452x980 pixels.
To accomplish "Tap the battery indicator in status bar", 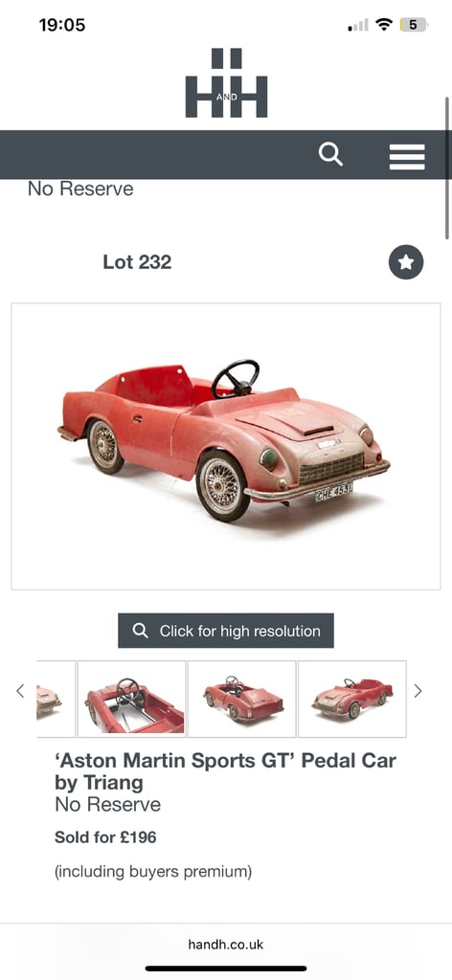I will 414,25.
